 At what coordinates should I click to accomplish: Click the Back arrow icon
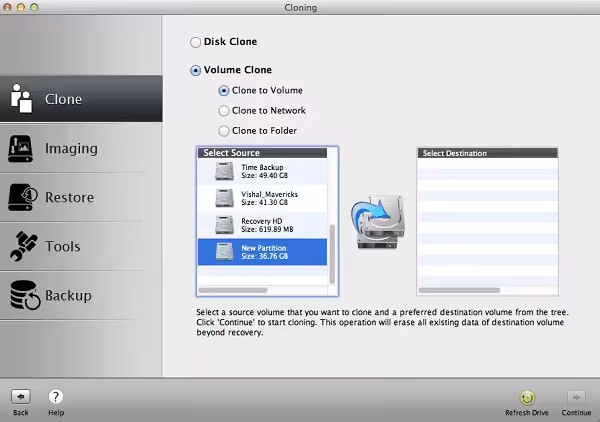21,397
